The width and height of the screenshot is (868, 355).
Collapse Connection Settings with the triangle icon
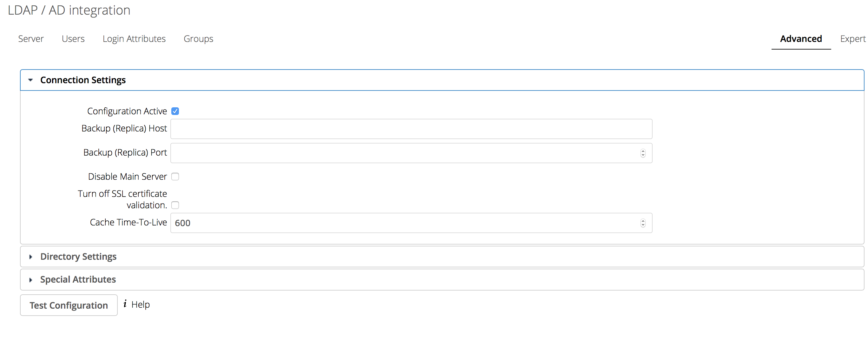click(31, 80)
